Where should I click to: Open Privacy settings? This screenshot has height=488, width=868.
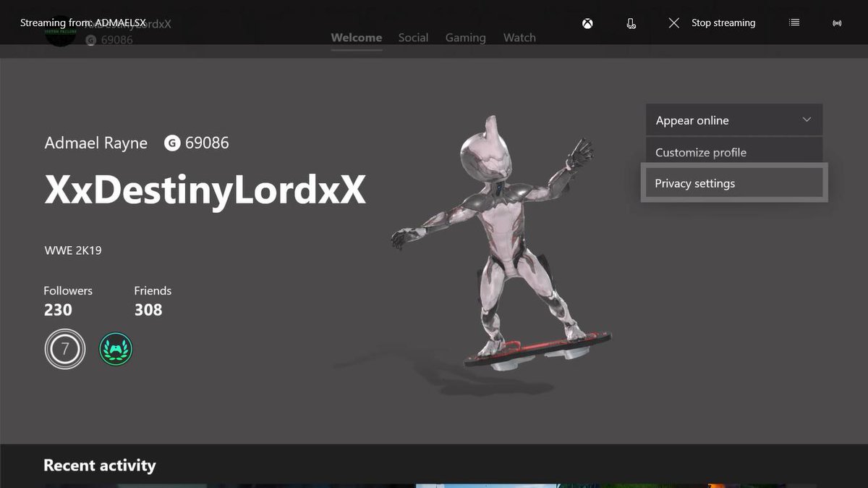click(x=734, y=183)
